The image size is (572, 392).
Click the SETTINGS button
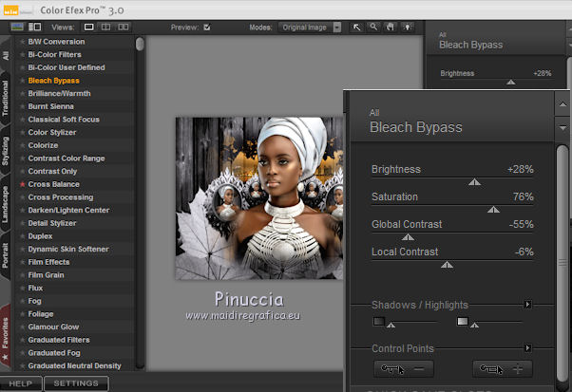point(75,383)
